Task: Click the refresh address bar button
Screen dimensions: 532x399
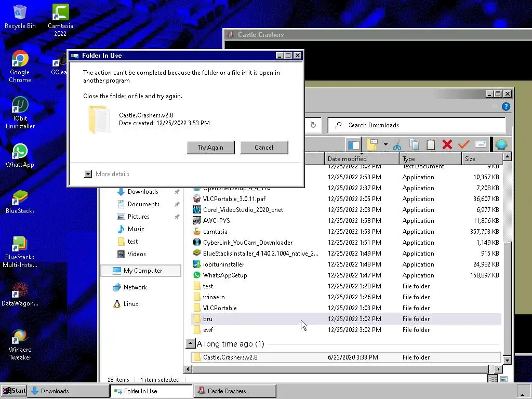Action: (313, 125)
